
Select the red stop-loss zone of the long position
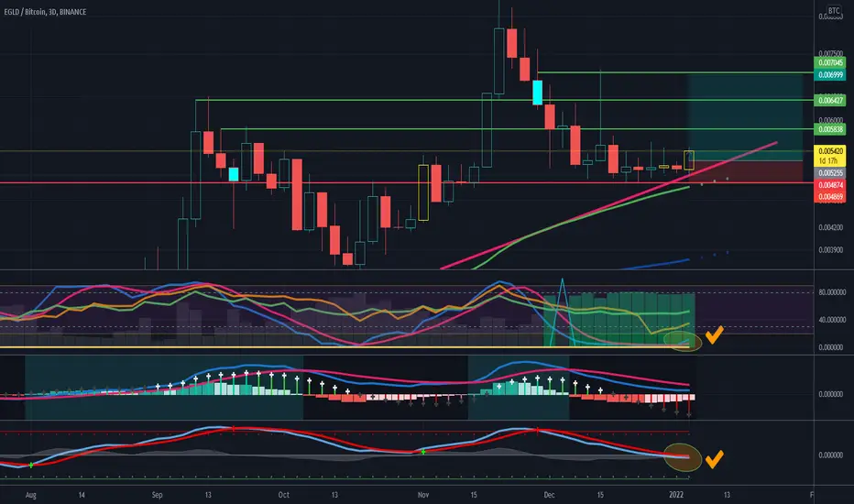pyautogui.click(x=745, y=171)
